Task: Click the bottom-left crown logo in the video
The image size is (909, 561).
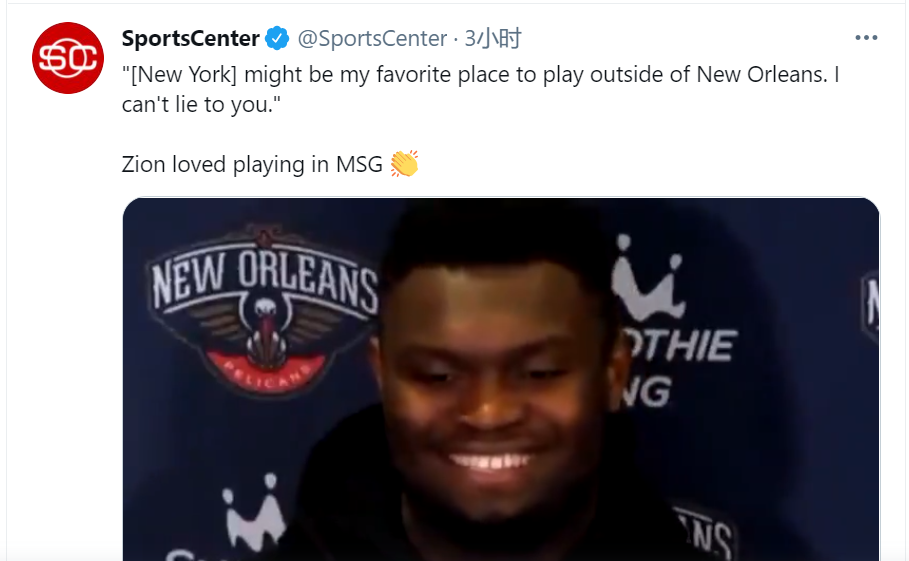Action: coord(254,510)
